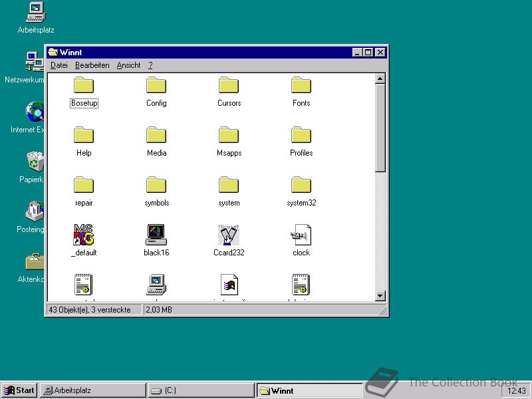The width and height of the screenshot is (532, 399).
Task: Select the Cursors folder icon
Action: click(x=229, y=85)
